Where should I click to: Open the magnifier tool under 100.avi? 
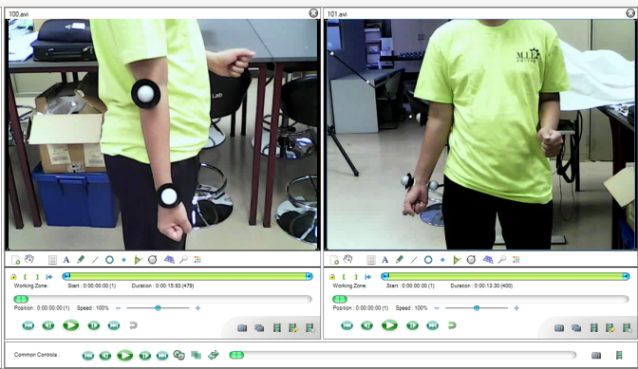click(x=184, y=260)
